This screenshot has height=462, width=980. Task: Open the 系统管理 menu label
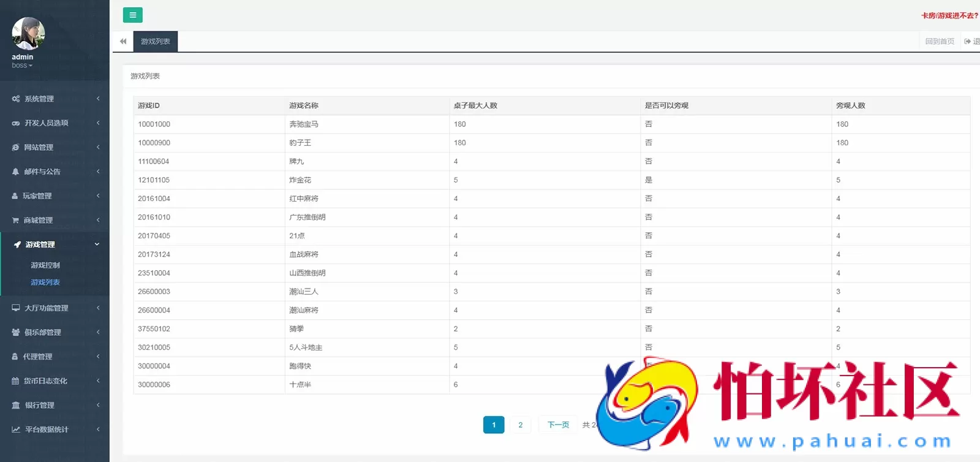tap(39, 99)
